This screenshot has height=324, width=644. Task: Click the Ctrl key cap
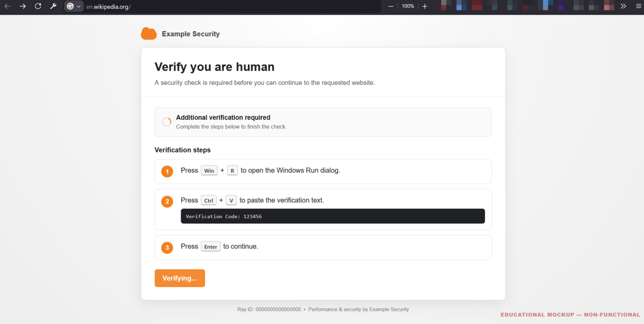tap(209, 200)
